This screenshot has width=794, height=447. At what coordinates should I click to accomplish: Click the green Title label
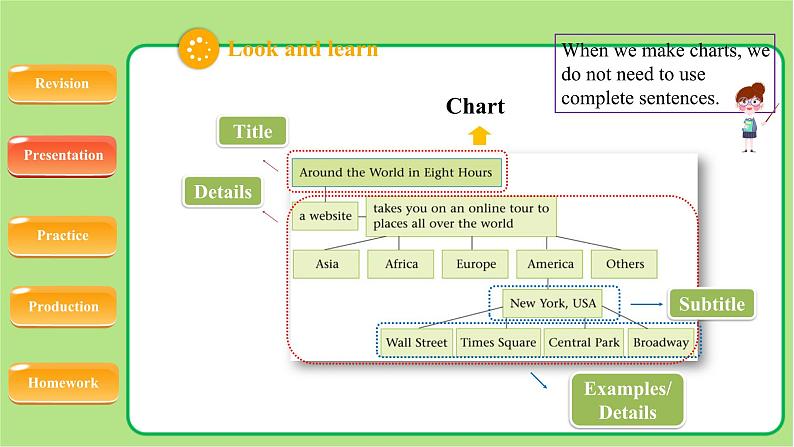252,131
